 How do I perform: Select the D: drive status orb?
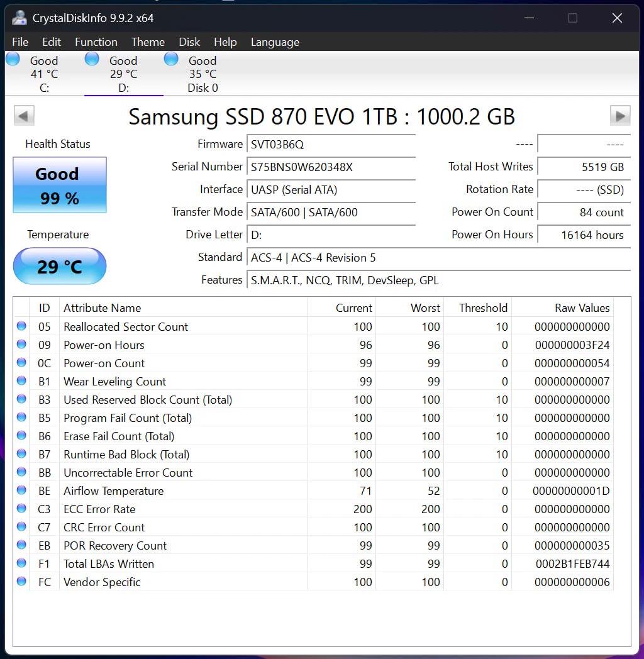(x=92, y=59)
